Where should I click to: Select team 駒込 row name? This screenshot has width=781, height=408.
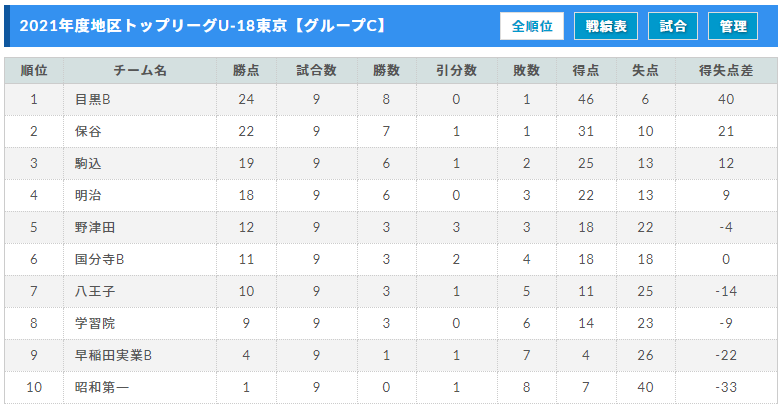coord(88,163)
